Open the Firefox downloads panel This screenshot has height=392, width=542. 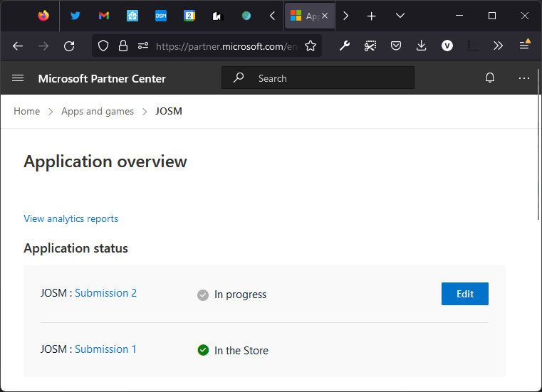[x=421, y=46]
